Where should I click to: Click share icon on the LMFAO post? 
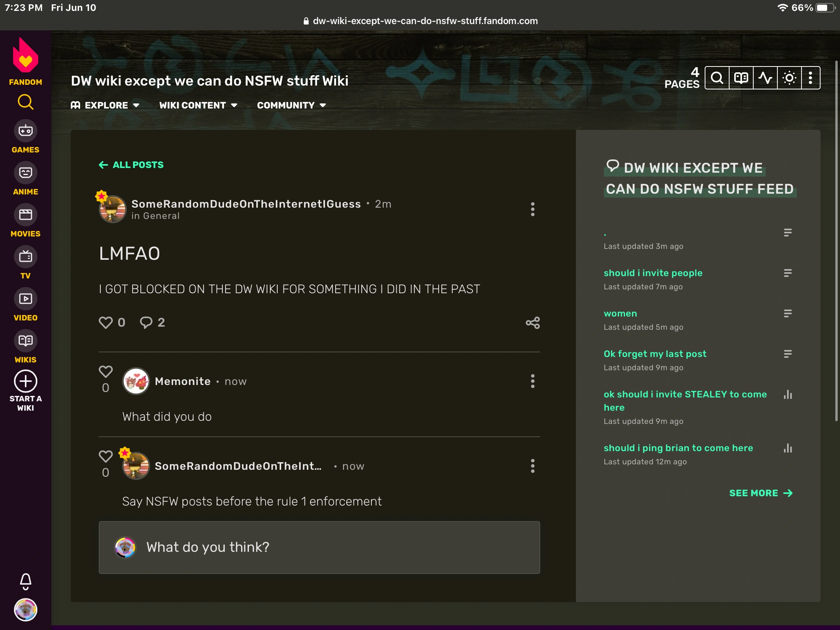click(x=532, y=323)
